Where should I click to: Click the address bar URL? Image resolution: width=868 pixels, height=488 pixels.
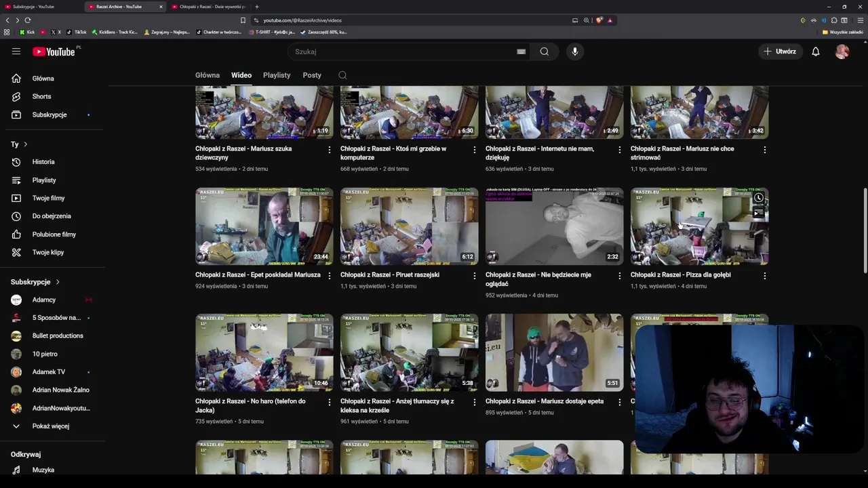(x=302, y=20)
